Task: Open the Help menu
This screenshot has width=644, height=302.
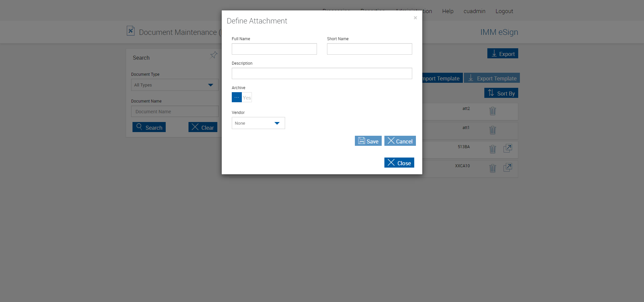Action: pos(448,11)
